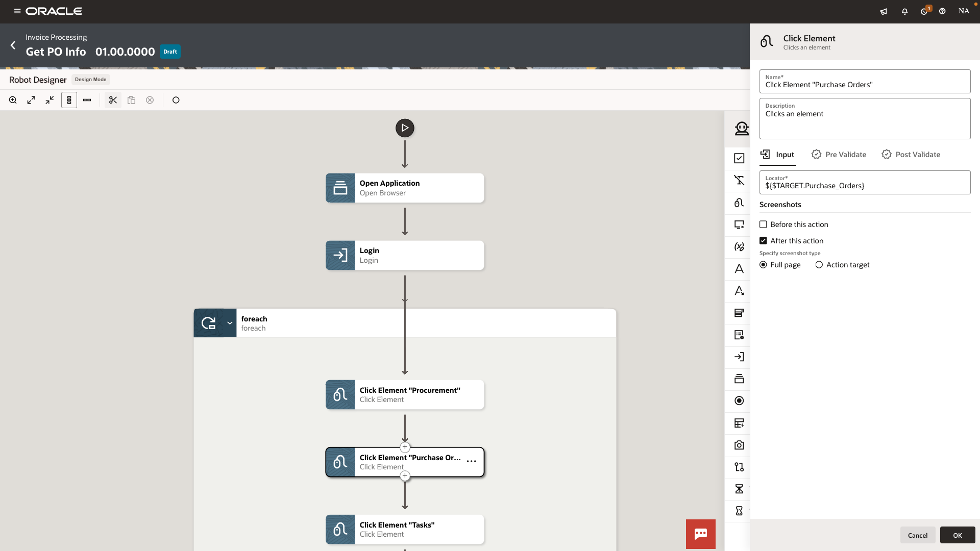This screenshot has height=551, width=980.
Task: Open the Pre Validate tab
Action: click(839, 155)
